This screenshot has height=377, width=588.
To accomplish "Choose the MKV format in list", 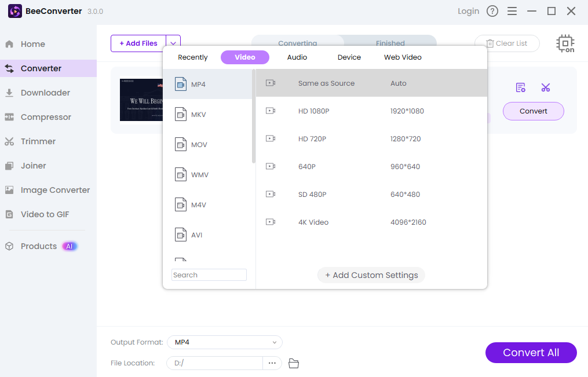I will [199, 115].
